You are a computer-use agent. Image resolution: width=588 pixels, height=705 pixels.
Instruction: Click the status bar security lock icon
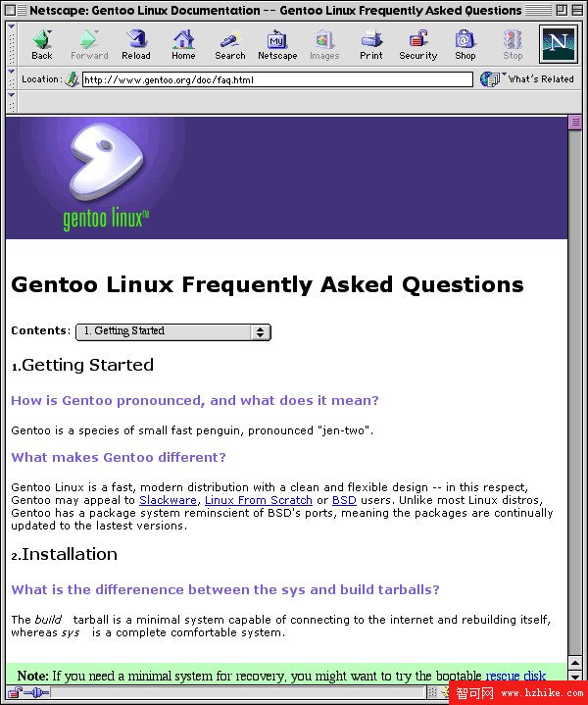coord(15,692)
